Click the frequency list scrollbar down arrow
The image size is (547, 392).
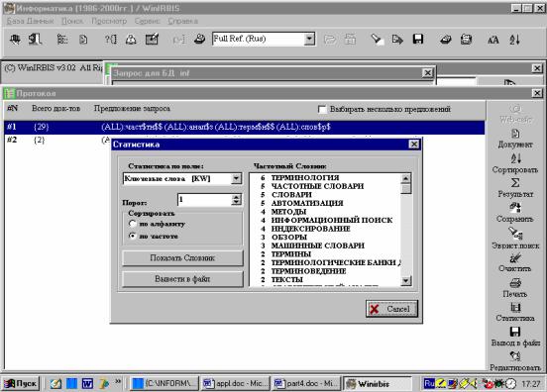coord(405,280)
